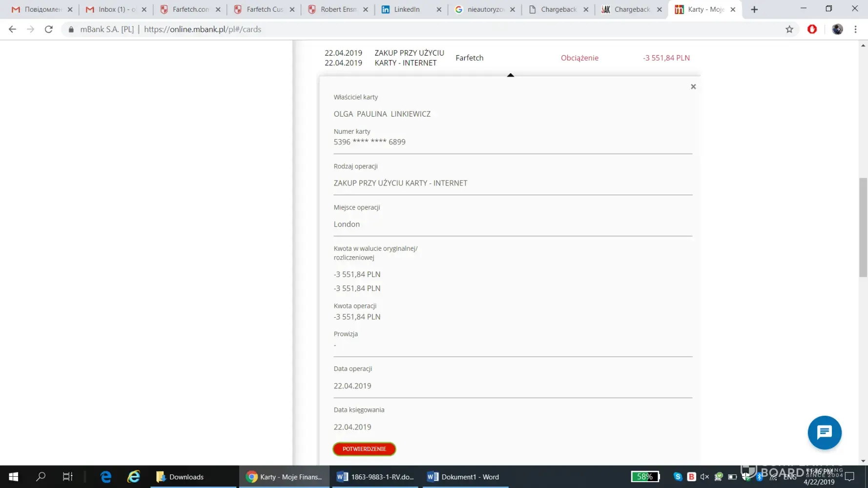Click the browser forward arrow
The image size is (868, 488).
tap(30, 29)
